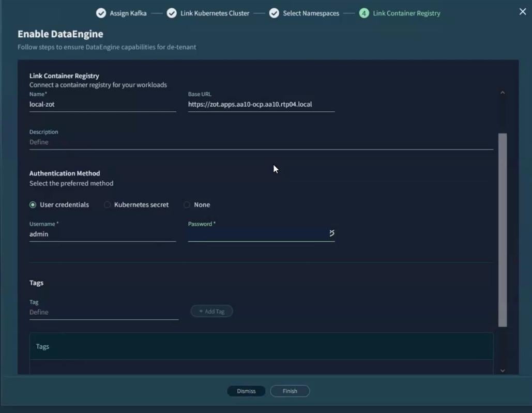
Task: Edit the Base URL field
Action: point(261,104)
